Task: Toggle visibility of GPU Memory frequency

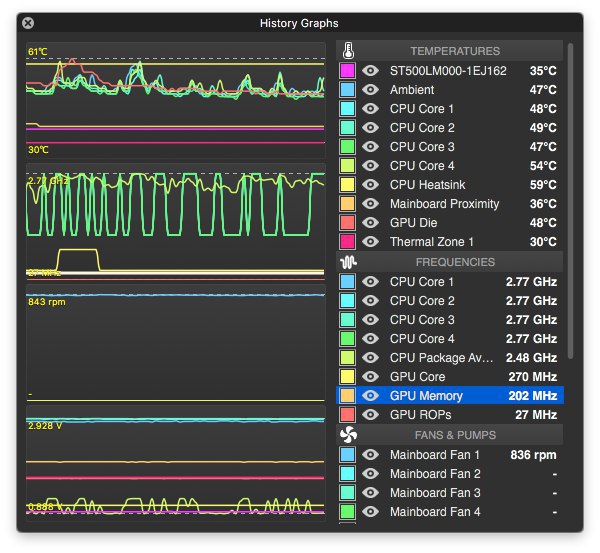Action: pos(370,396)
